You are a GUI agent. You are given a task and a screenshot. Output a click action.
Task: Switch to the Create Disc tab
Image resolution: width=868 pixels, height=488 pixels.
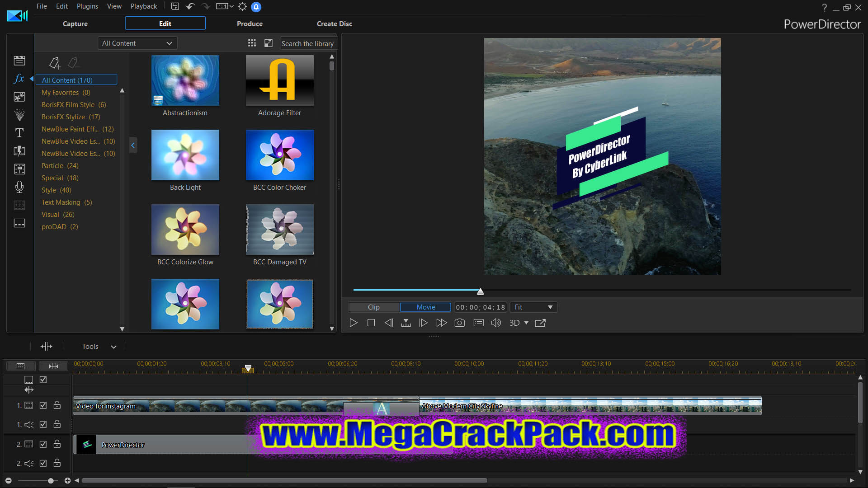point(335,23)
